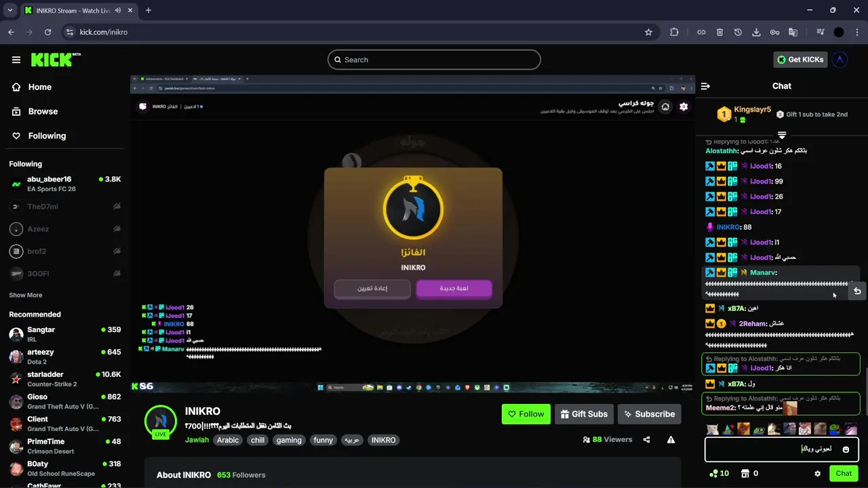
Task: Open Browse in sidebar
Action: click(35, 111)
